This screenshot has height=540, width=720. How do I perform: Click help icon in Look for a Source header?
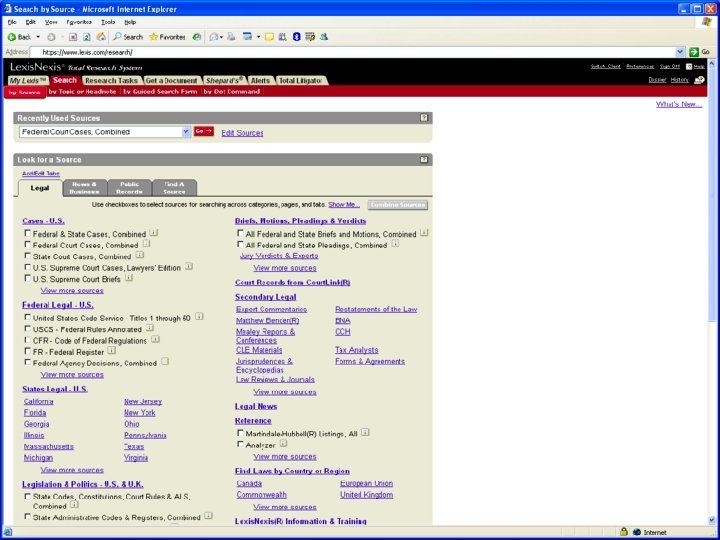(x=424, y=160)
